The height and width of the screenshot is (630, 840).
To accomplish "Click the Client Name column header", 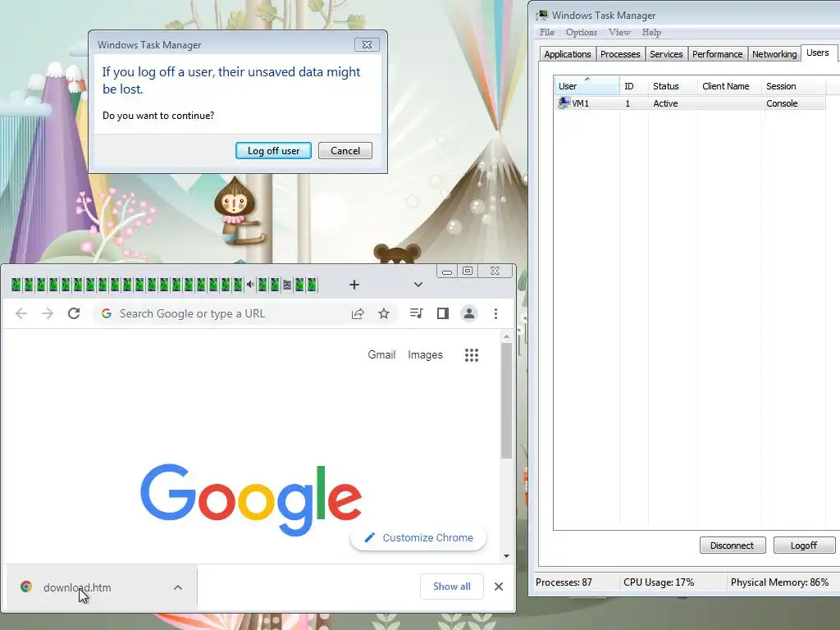I will coord(729,85).
